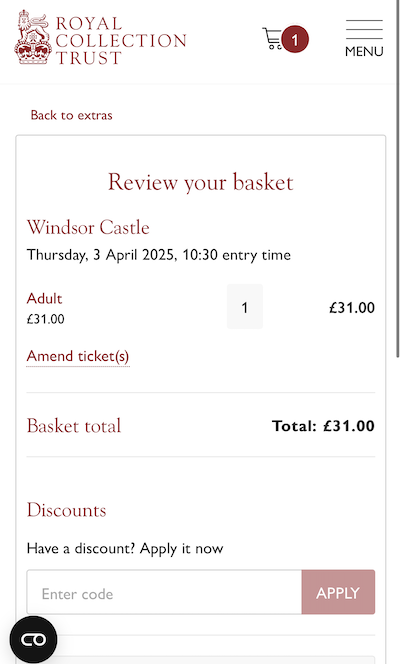Click the APPLY discount button
This screenshot has width=400, height=664.
click(x=338, y=592)
